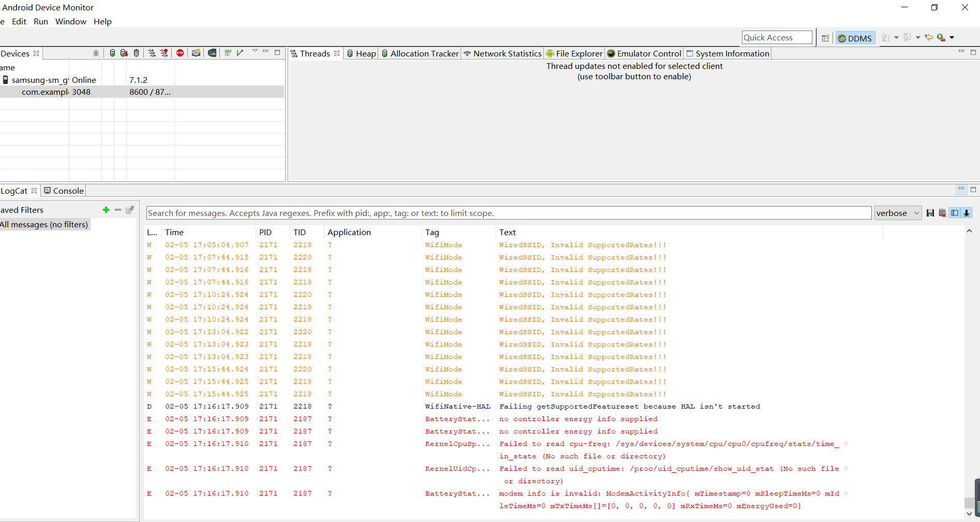980x522 pixels.
Task: Open the Previous Annotation dropdown arrow
Action: click(x=918, y=37)
